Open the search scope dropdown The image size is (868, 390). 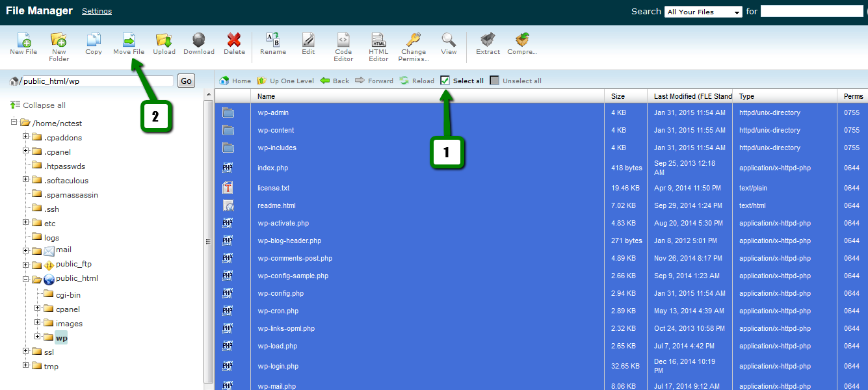[x=703, y=12]
